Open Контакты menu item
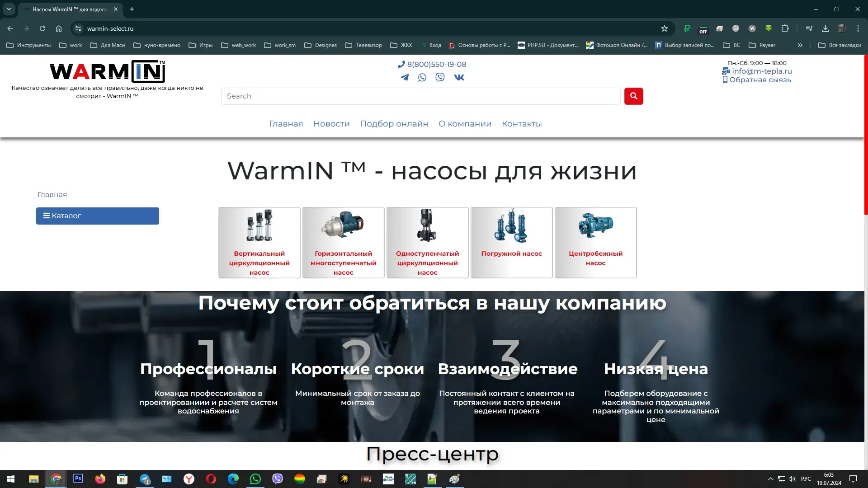This screenshot has width=868, height=488. [522, 124]
